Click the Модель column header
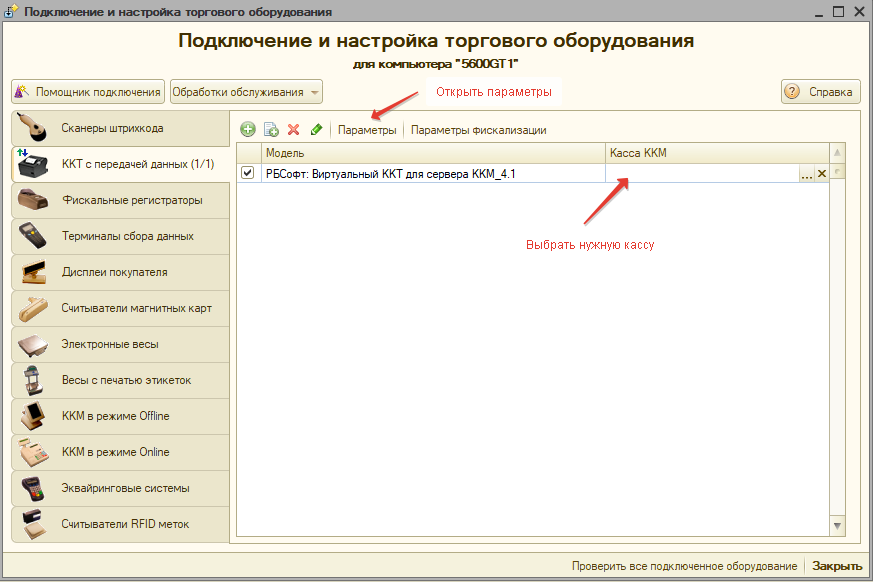The image size is (873, 582). click(433, 153)
